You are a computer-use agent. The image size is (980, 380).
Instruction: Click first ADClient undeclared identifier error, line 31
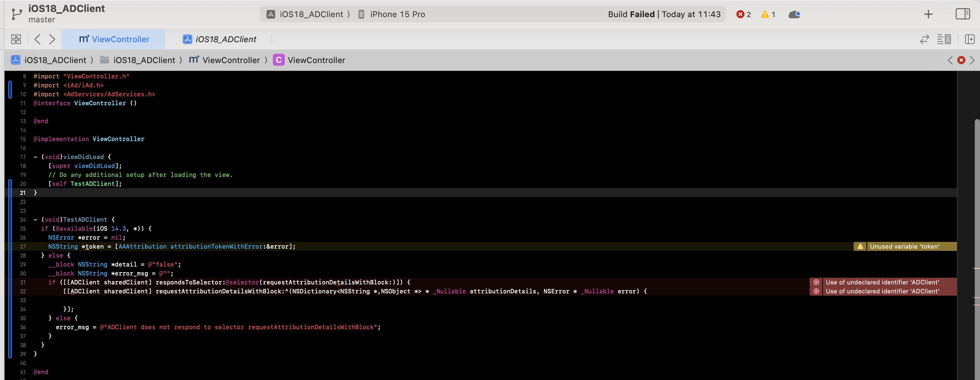[x=882, y=282]
